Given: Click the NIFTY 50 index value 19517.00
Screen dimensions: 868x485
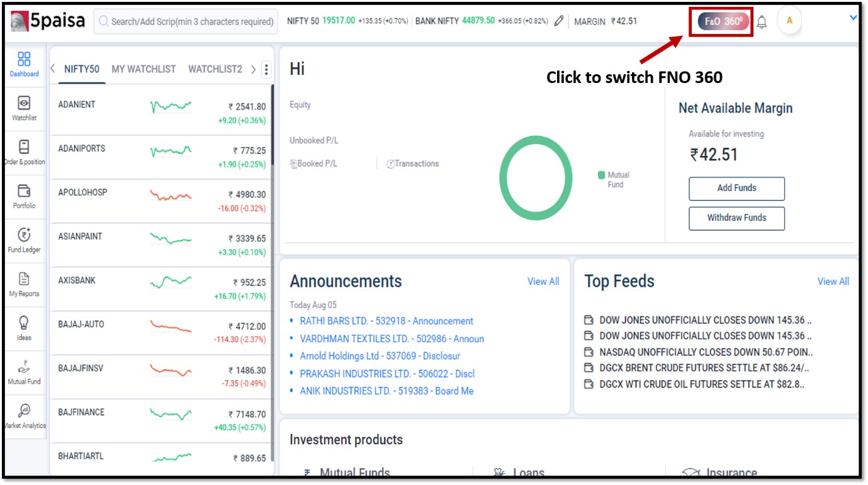Looking at the screenshot, I should pyautogui.click(x=339, y=21).
